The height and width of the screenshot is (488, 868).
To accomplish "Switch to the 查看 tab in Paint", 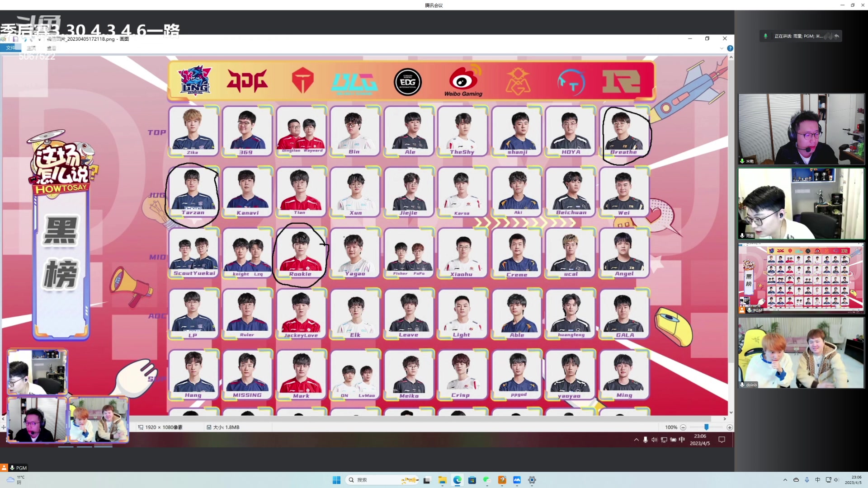I will pos(52,48).
